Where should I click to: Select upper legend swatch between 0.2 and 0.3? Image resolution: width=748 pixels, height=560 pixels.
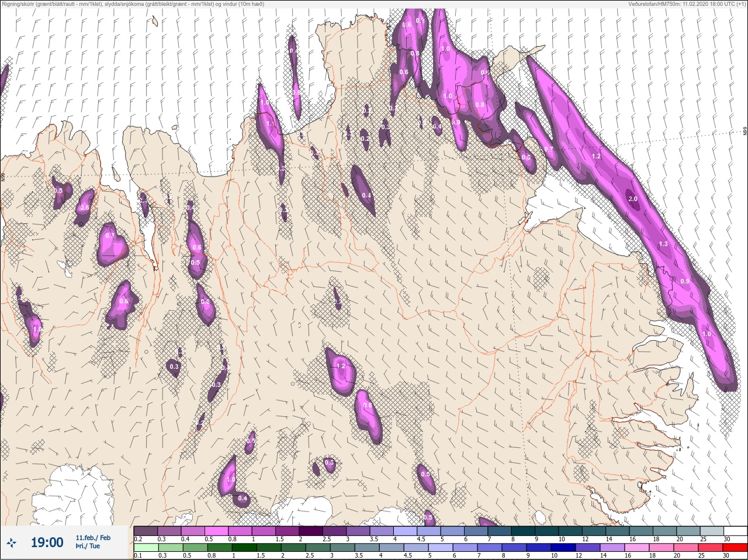[x=146, y=531]
